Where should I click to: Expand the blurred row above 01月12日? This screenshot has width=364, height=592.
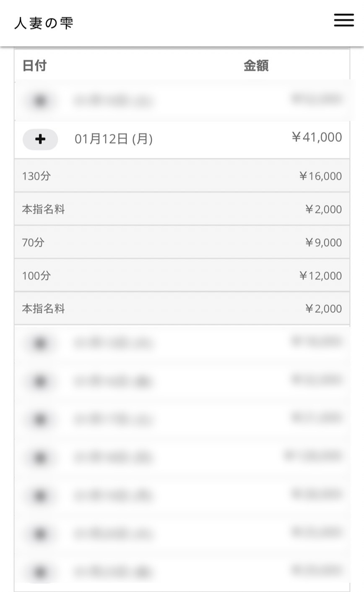40,101
